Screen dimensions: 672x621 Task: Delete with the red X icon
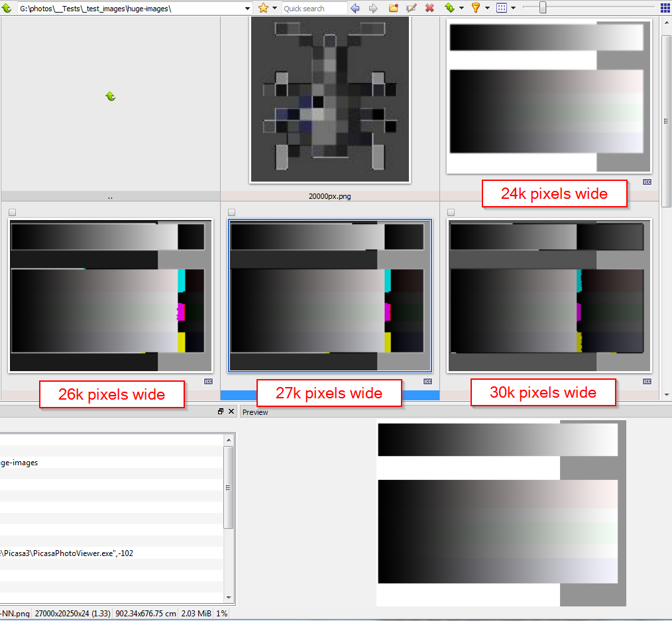pyautogui.click(x=429, y=8)
